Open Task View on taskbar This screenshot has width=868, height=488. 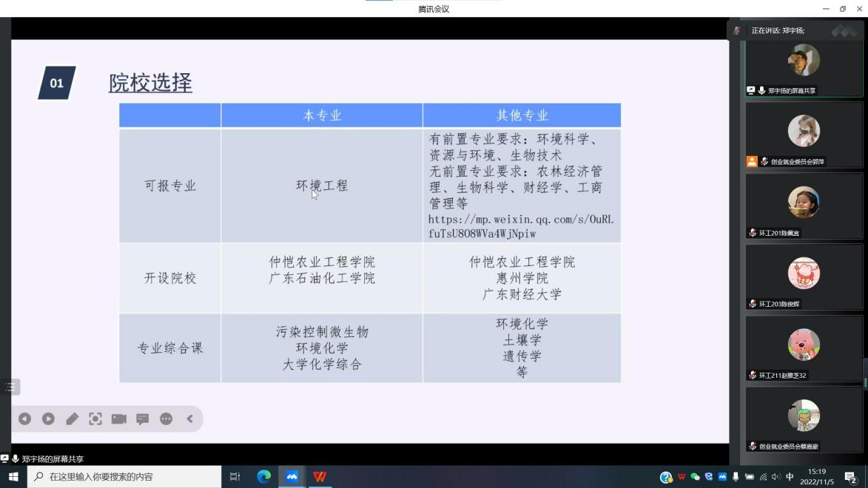point(235,477)
